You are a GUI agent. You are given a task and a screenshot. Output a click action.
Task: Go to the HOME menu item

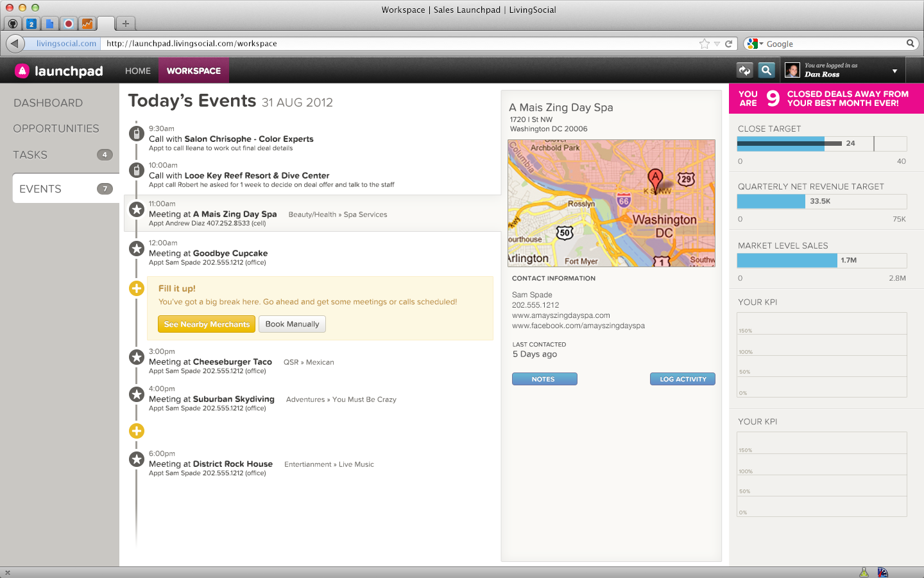click(x=138, y=71)
